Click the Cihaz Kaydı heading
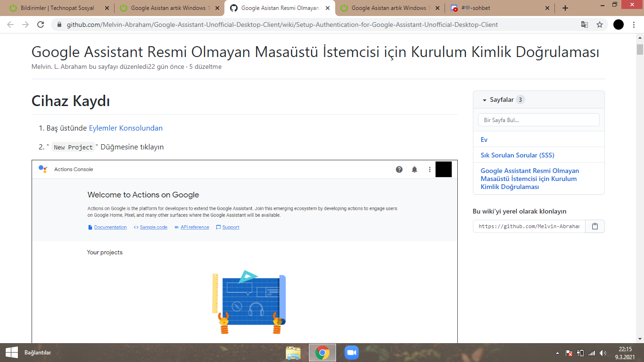Image resolution: width=644 pixels, height=362 pixels. pyautogui.click(x=71, y=101)
